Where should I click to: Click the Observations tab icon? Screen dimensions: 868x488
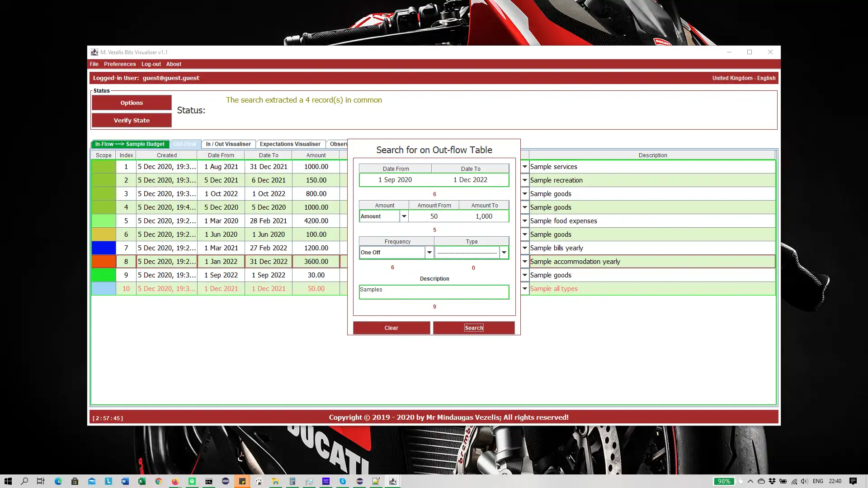click(x=338, y=144)
